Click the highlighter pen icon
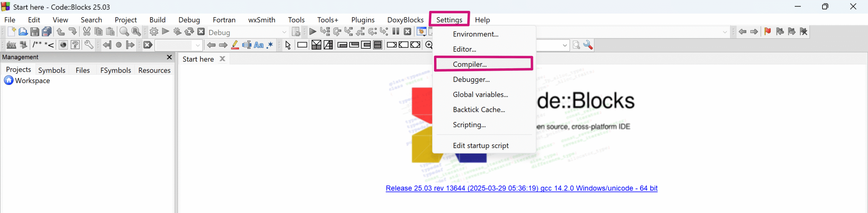 235,45
